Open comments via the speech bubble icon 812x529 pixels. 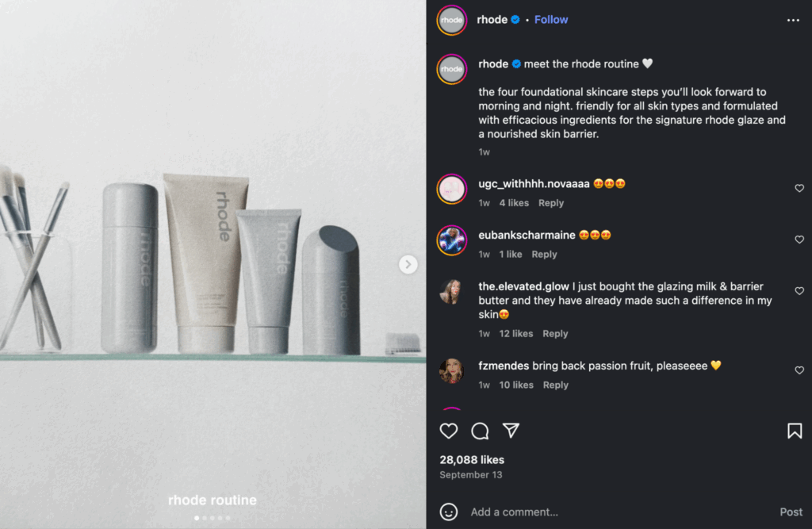[480, 431]
